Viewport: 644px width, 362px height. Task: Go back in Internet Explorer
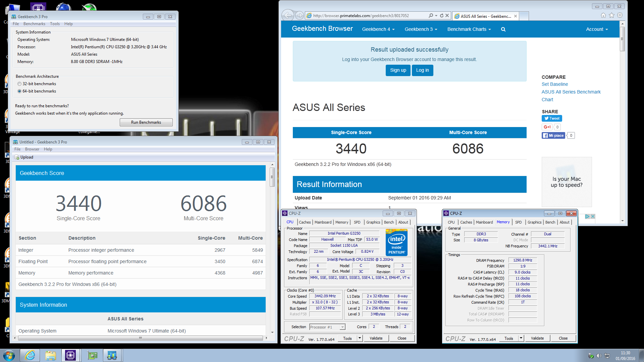pos(287,15)
